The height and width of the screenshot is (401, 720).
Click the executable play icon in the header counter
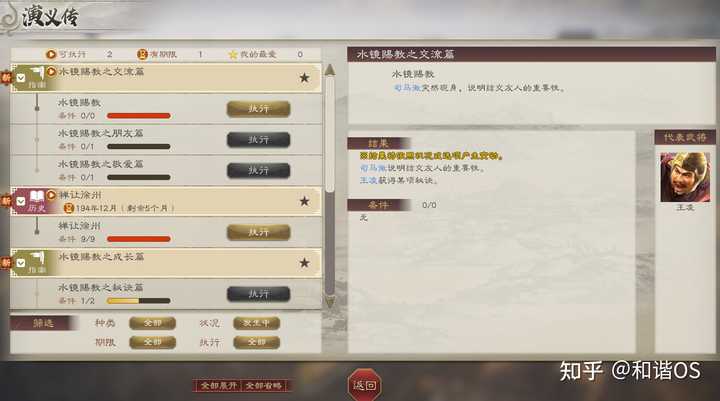tap(51, 54)
